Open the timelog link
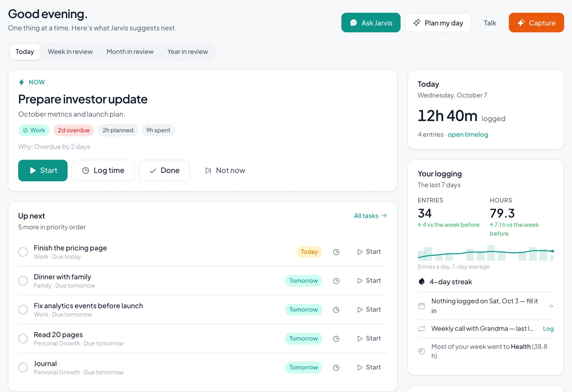The width and height of the screenshot is (572, 392). [468, 134]
